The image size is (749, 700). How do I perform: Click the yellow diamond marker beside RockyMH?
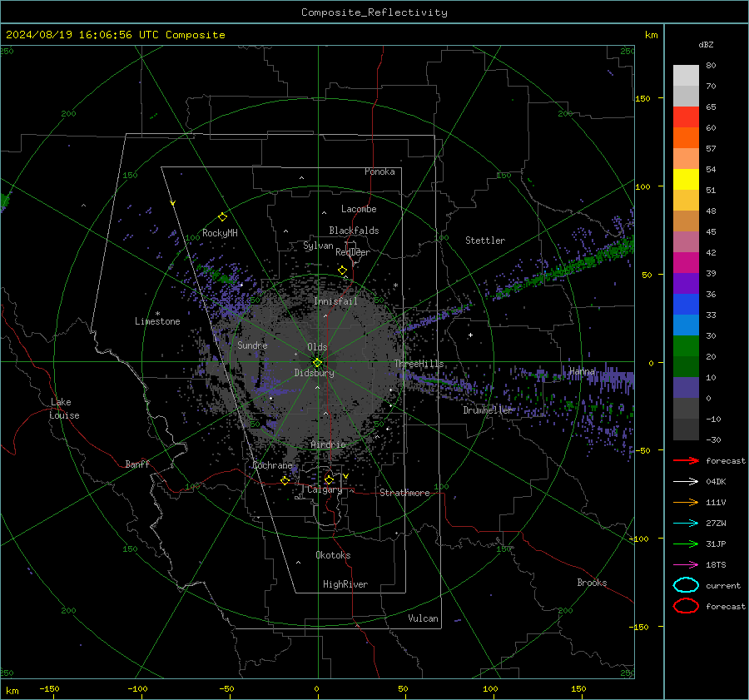coord(222,217)
